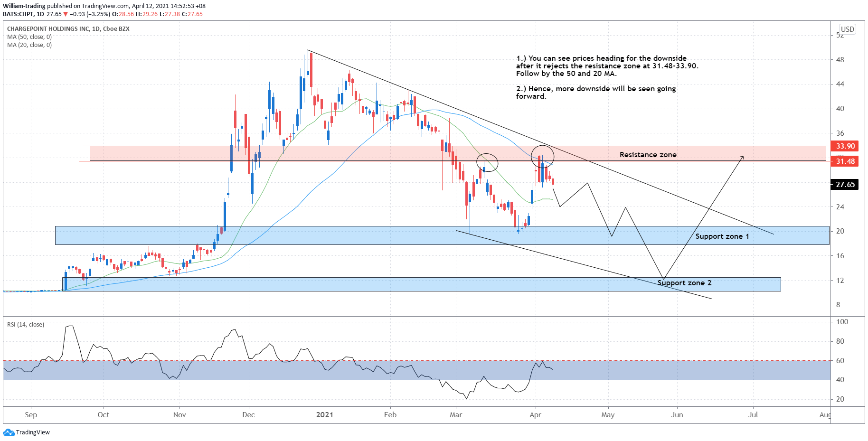The image size is (868, 441).
Task: Click the 48 level on price axis
Action: [840, 60]
